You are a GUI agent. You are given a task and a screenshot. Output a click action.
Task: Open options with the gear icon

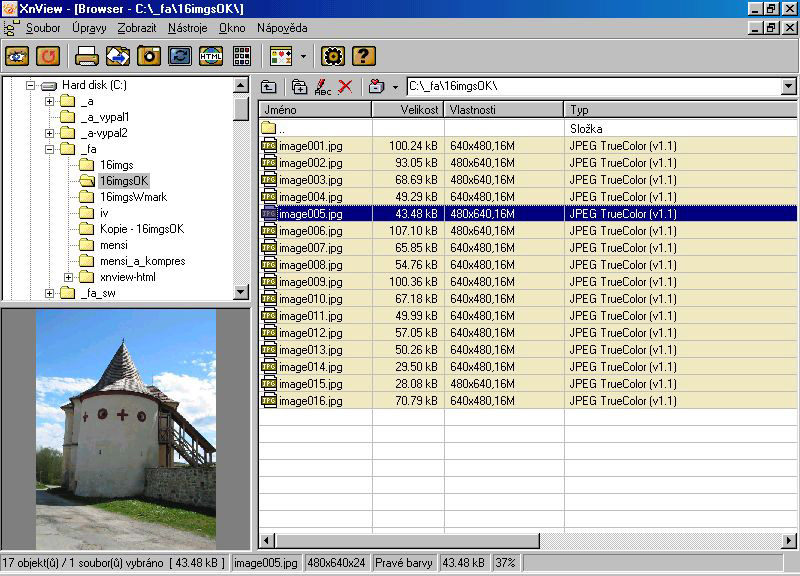[x=333, y=56]
